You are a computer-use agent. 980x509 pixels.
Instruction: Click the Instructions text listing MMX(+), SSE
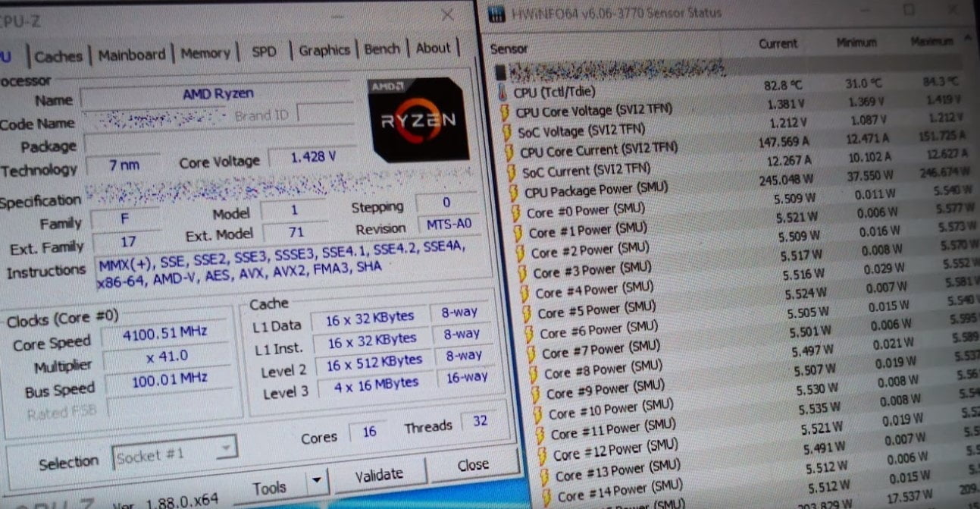pyautogui.click(x=280, y=265)
